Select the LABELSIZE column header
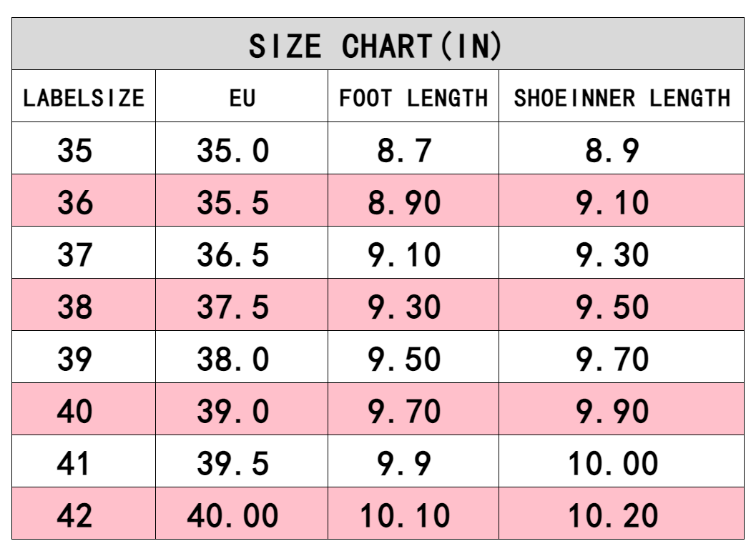This screenshot has width=756, height=551. coord(84,97)
